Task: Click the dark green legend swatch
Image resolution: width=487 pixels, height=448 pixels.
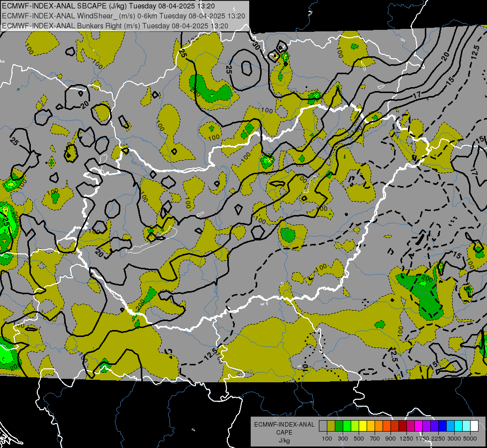Action: (x=339, y=426)
